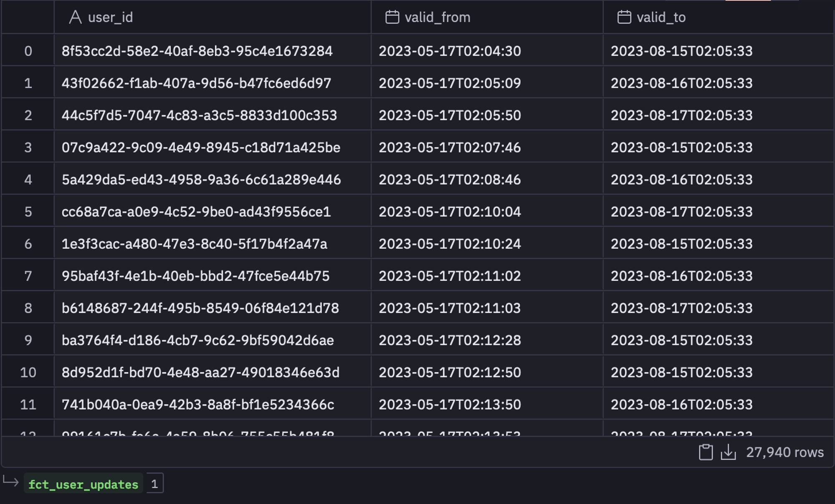Click the copy to clipboard icon

706,452
